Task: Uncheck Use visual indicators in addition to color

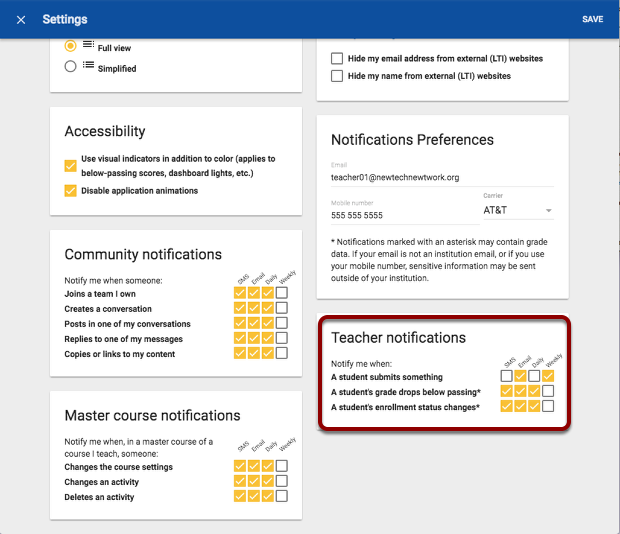Action: (x=70, y=165)
